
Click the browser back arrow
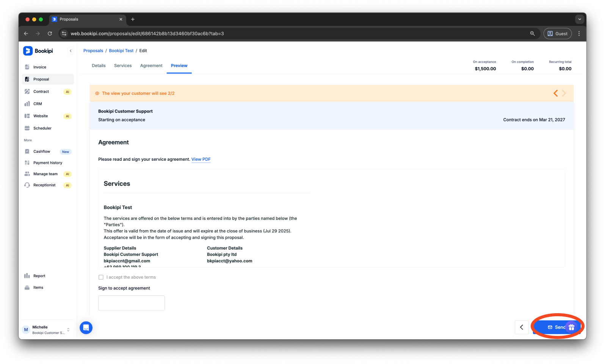pyautogui.click(x=26, y=33)
